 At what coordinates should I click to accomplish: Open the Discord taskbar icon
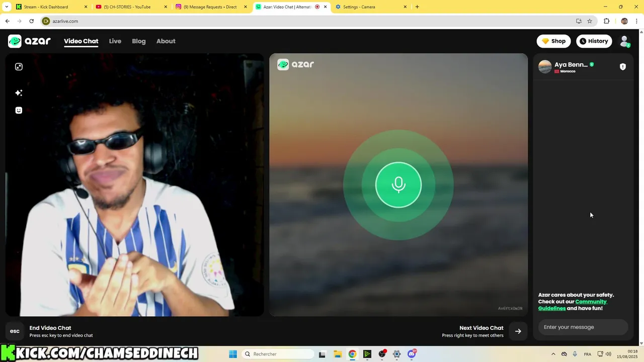(x=412, y=354)
